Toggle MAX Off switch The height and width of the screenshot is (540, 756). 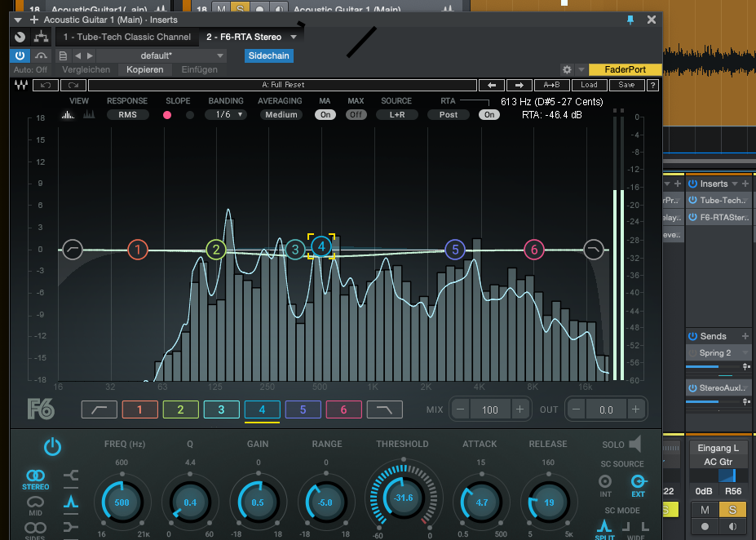coord(356,115)
